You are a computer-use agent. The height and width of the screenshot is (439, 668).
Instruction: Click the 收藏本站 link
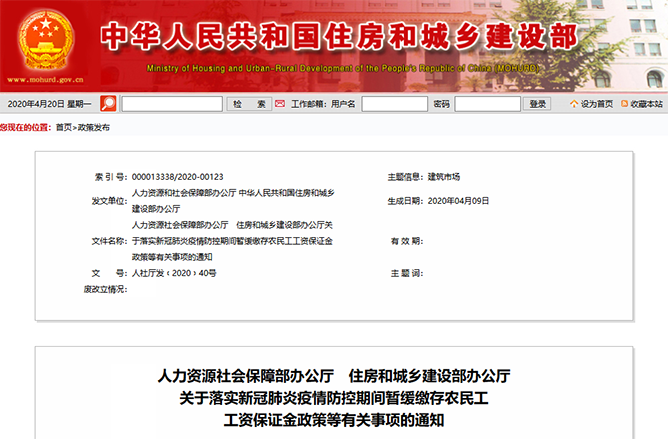coord(646,104)
